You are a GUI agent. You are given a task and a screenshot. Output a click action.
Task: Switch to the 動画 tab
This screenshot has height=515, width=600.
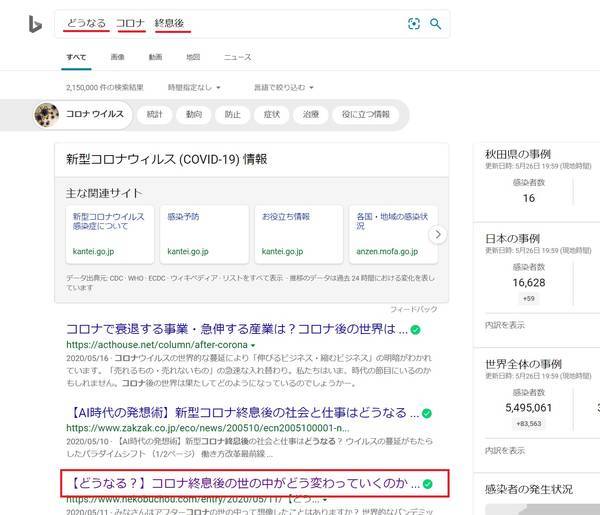(x=155, y=57)
